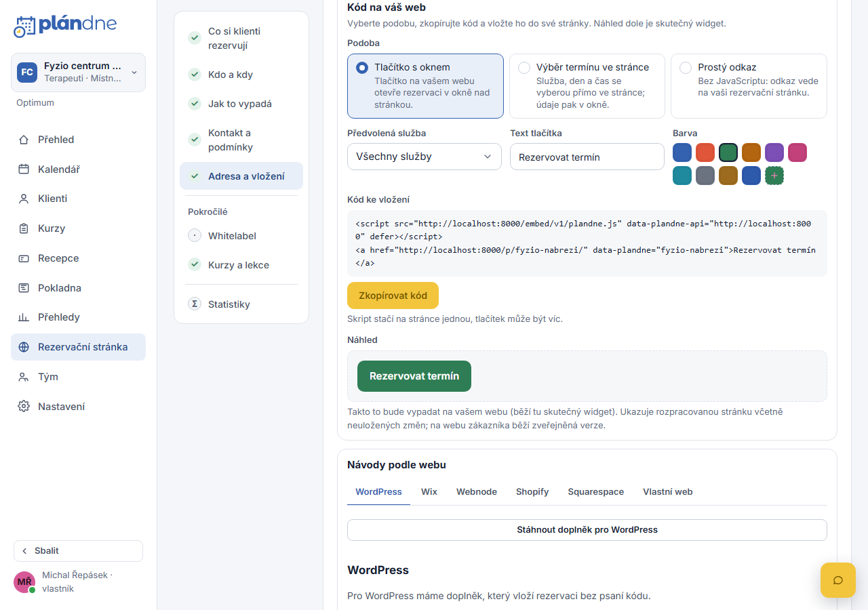Open Klienti via its person icon
Viewport: 868px width, 610px height.
pos(24,199)
